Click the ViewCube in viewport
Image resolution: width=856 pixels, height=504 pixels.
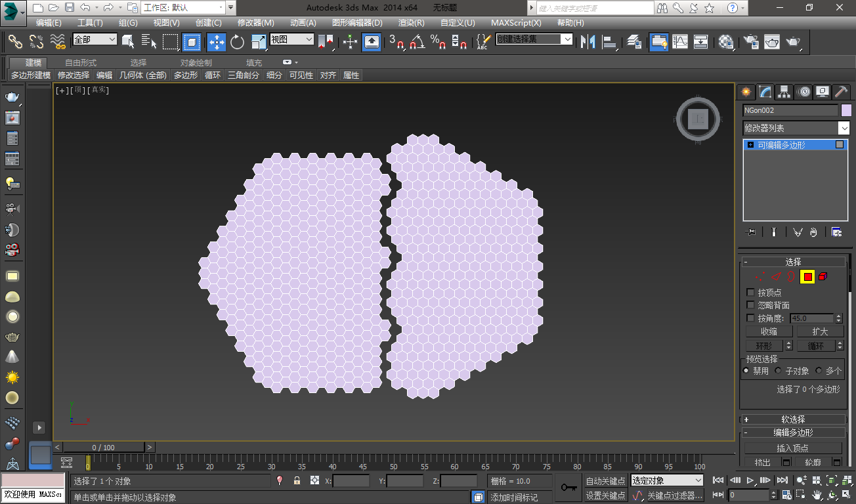697,119
